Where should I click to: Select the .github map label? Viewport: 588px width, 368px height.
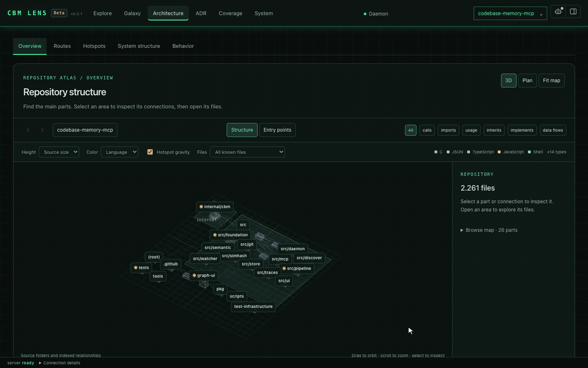point(171,264)
